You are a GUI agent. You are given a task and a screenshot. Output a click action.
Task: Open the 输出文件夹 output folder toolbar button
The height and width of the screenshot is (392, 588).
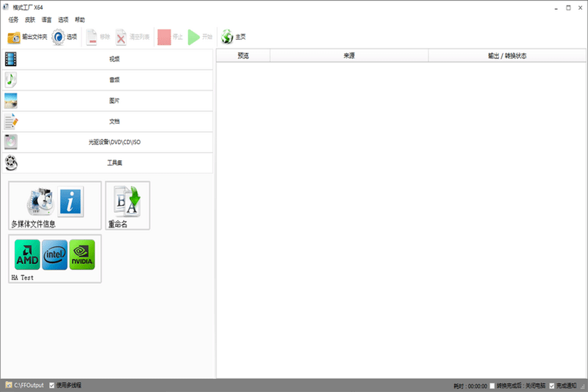(x=27, y=37)
